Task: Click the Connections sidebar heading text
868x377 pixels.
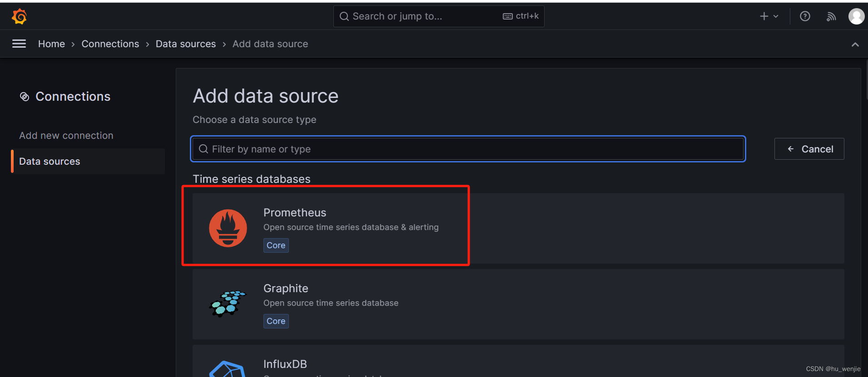Action: [x=73, y=97]
